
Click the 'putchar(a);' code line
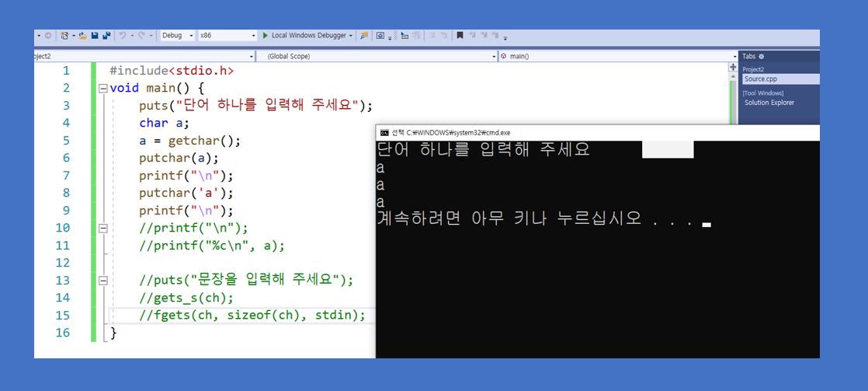179,158
